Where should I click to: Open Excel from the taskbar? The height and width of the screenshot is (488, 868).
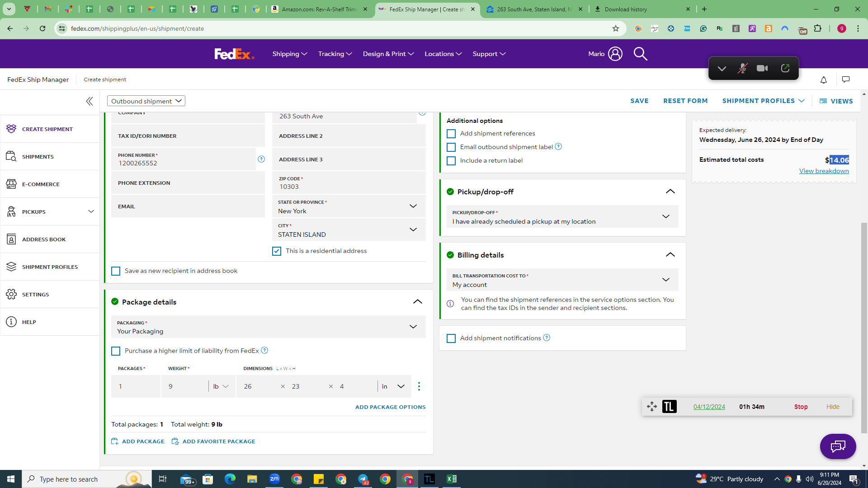(x=451, y=479)
